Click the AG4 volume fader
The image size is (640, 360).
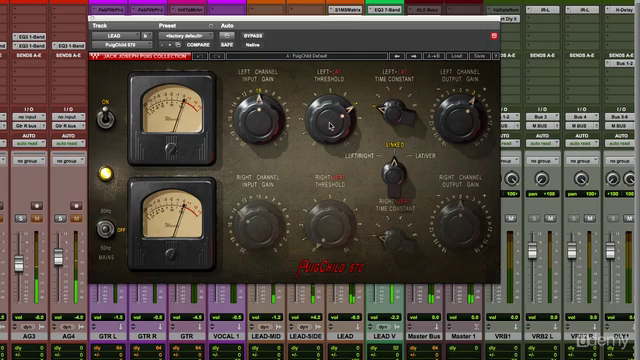58,257
